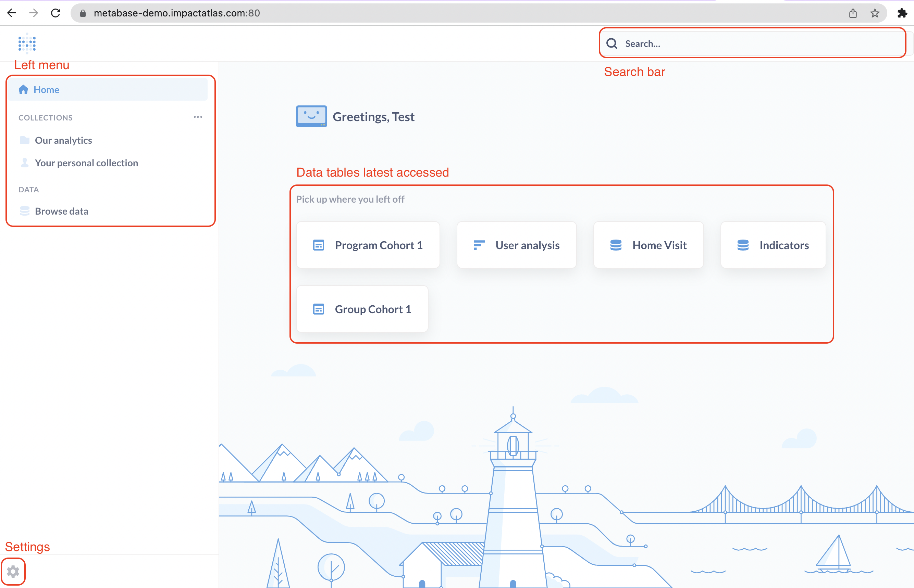
Task: Click the dashboard icon on Program Cohort 1
Action: pos(318,245)
